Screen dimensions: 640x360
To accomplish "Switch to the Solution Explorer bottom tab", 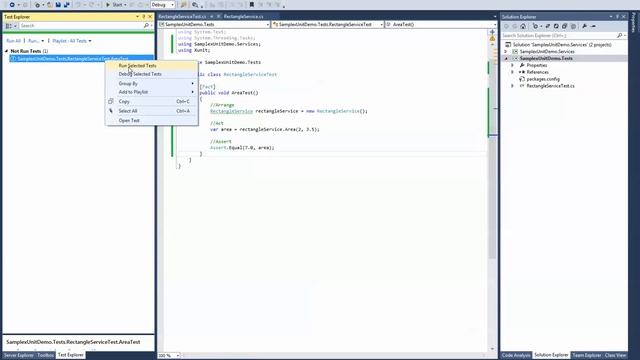I will pyautogui.click(x=551, y=355).
